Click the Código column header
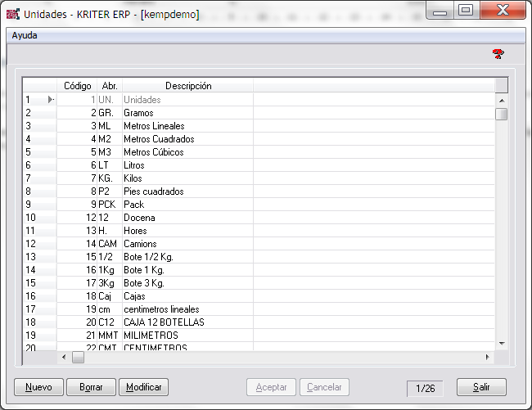This screenshot has width=532, height=410. [x=77, y=86]
